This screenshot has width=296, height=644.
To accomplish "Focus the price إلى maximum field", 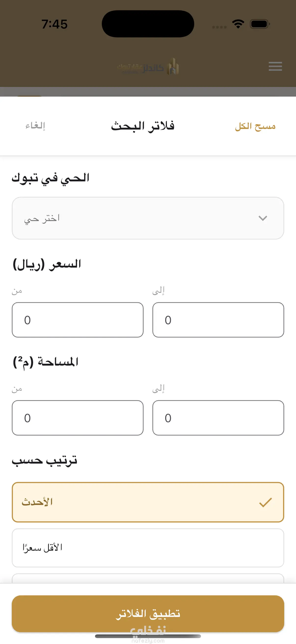I will coord(218,320).
